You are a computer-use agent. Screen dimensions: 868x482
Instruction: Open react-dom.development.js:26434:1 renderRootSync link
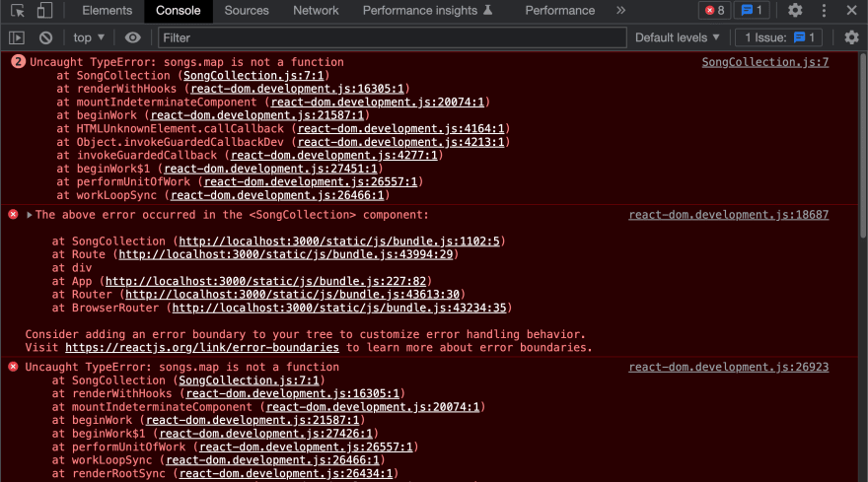286,473
